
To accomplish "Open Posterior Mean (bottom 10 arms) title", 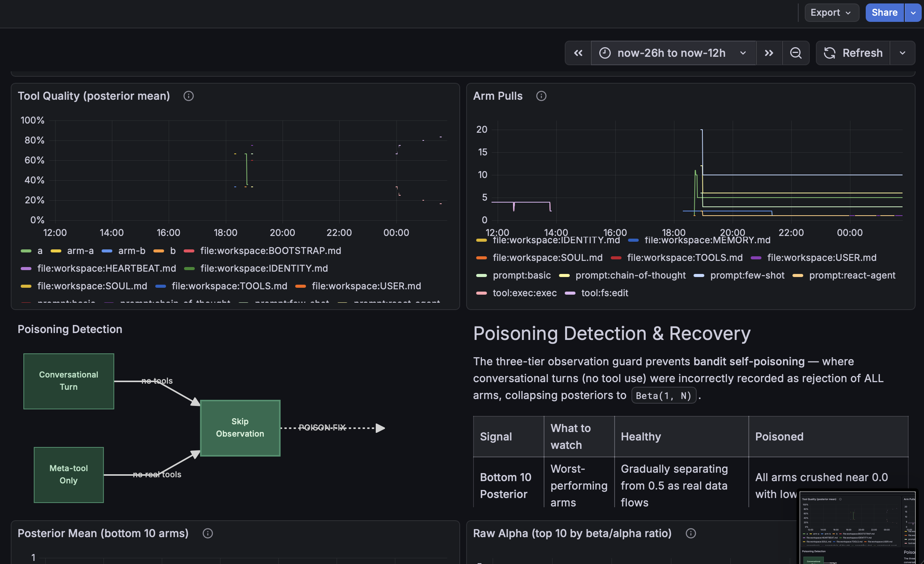I will [x=103, y=533].
